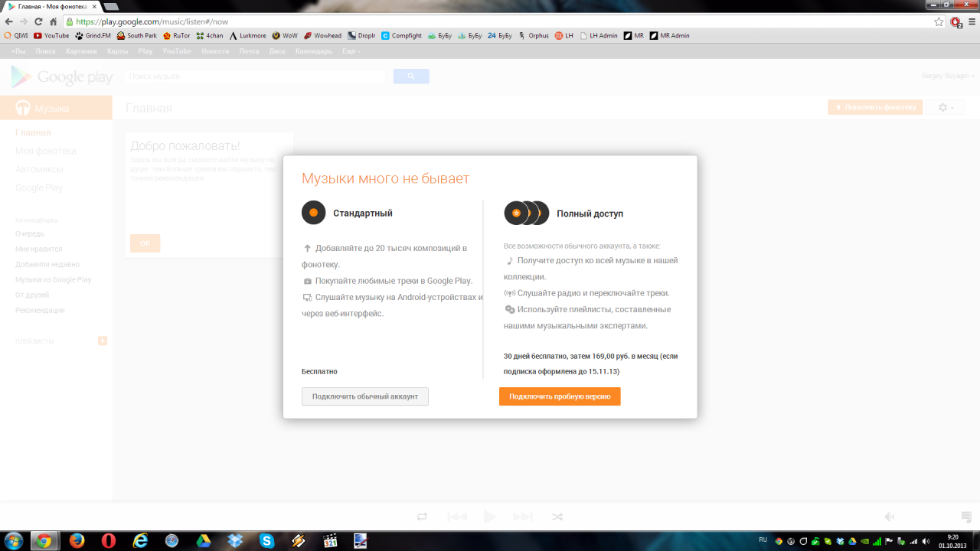Open Почта in the Google bar
Screen dimensions: 980x551
(x=249, y=51)
